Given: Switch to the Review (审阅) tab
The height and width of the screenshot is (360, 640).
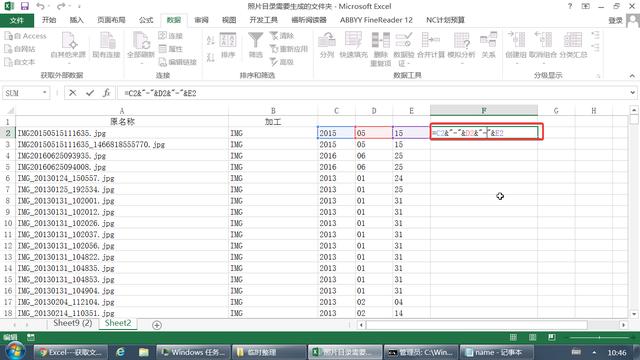Looking at the screenshot, I should pyautogui.click(x=201, y=20).
